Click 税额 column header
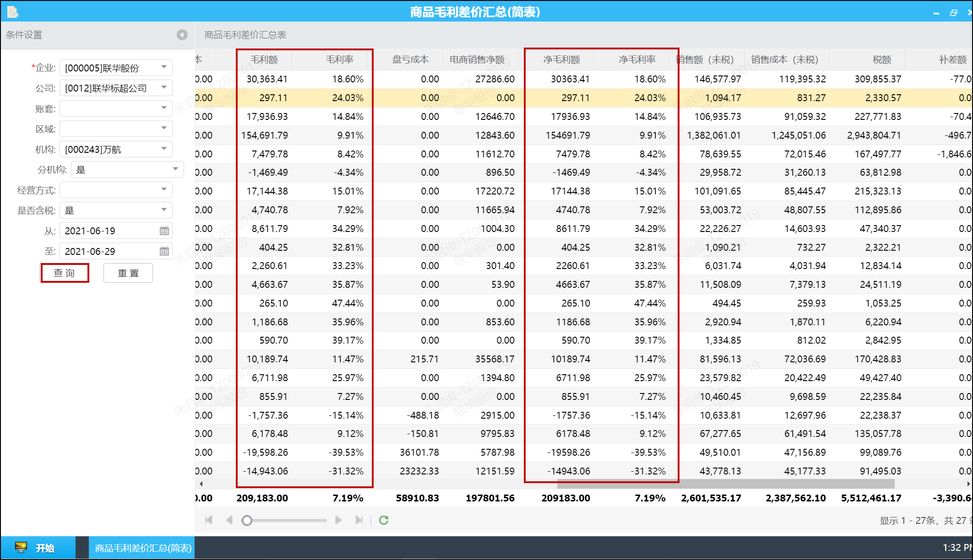 (882, 59)
